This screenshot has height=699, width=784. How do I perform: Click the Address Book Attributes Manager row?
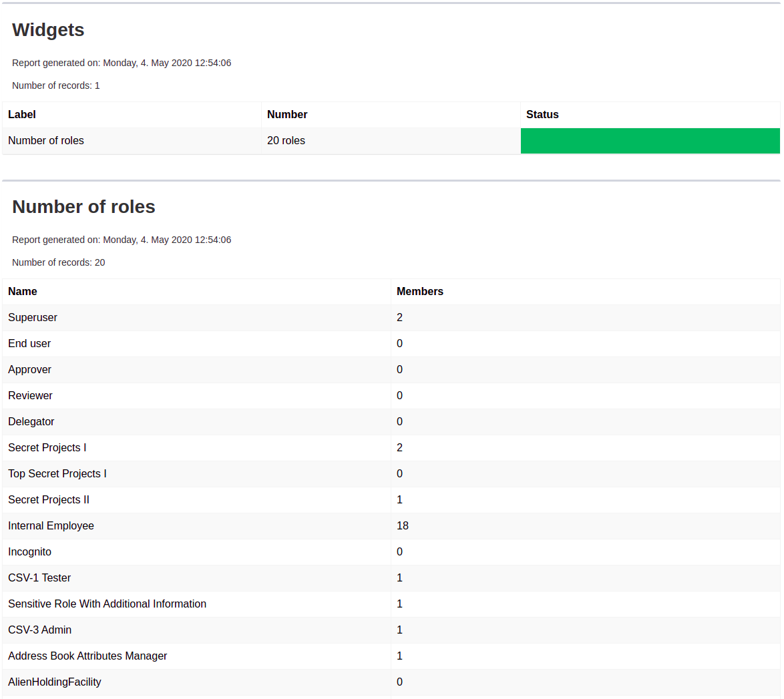(x=87, y=656)
